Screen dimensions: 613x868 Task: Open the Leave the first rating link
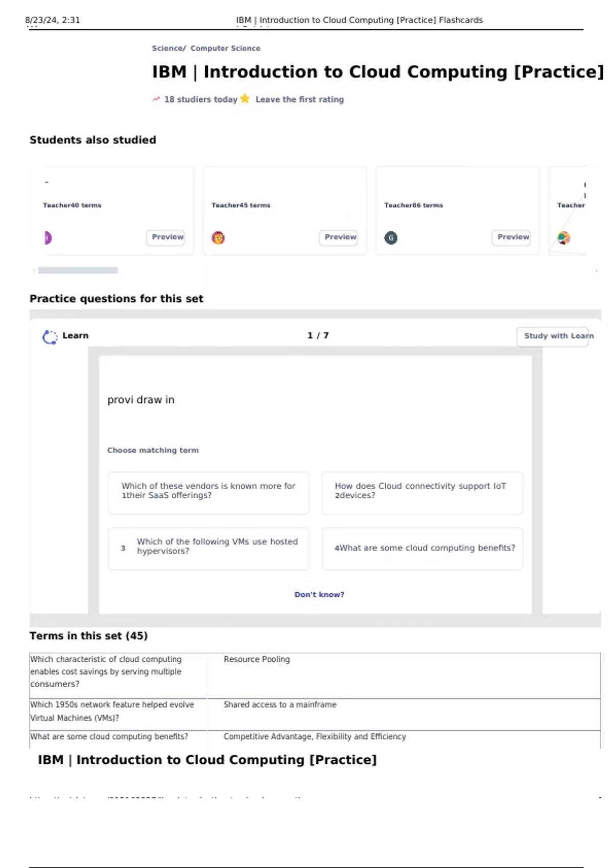299,100
